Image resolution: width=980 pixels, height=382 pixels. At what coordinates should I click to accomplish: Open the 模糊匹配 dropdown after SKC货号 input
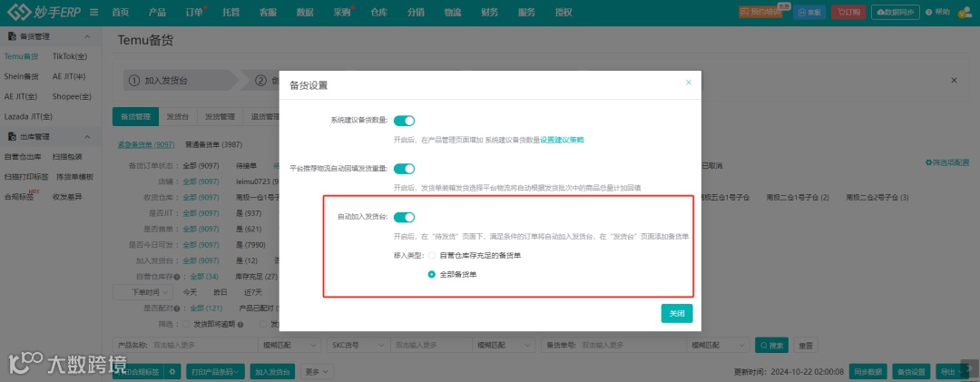pyautogui.click(x=504, y=345)
